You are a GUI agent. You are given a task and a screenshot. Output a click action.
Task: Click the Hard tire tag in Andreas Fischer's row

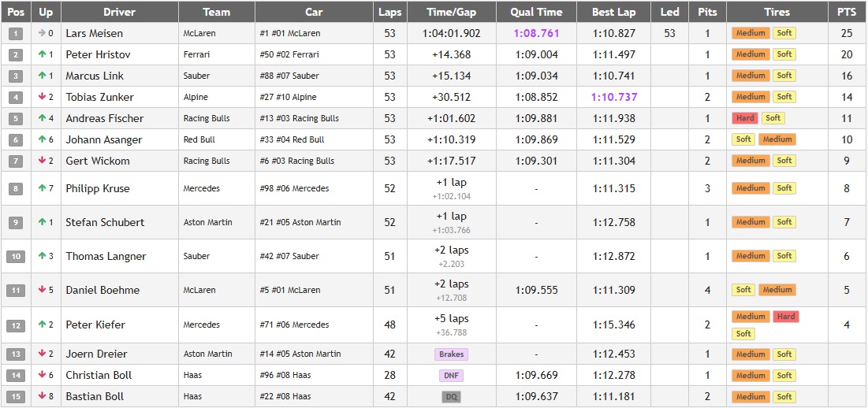click(x=745, y=118)
